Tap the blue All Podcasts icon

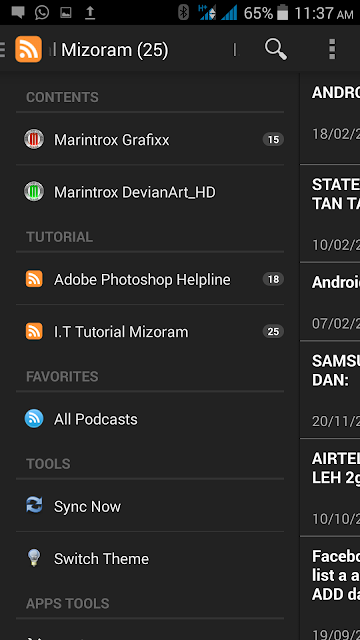[34, 419]
